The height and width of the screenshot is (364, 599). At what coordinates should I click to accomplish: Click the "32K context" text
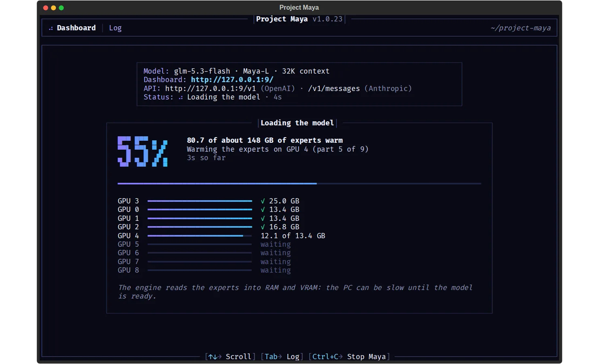306,71
